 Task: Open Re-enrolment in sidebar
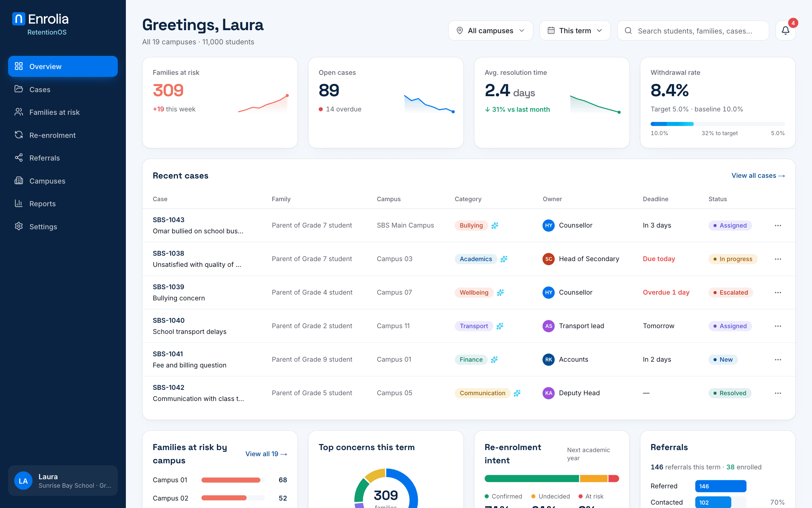click(63, 135)
